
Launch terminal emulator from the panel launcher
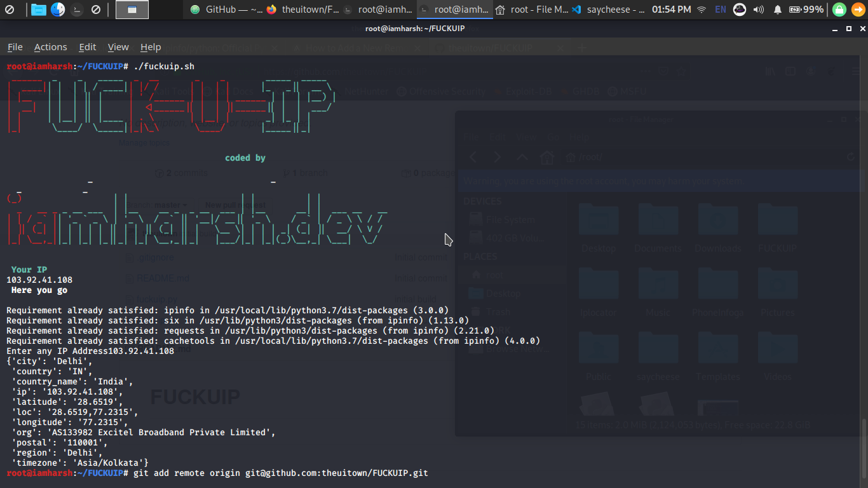77,10
